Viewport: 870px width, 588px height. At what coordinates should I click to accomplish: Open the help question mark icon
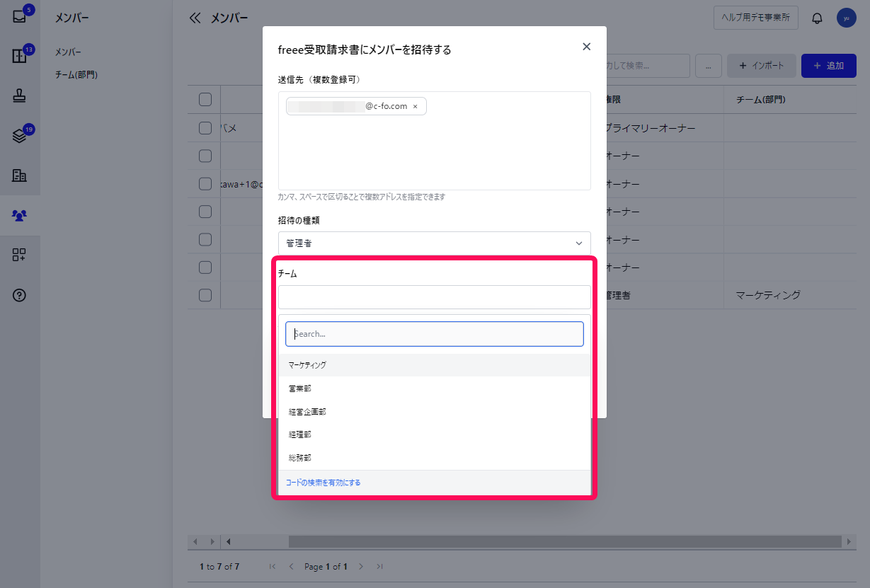(x=20, y=296)
